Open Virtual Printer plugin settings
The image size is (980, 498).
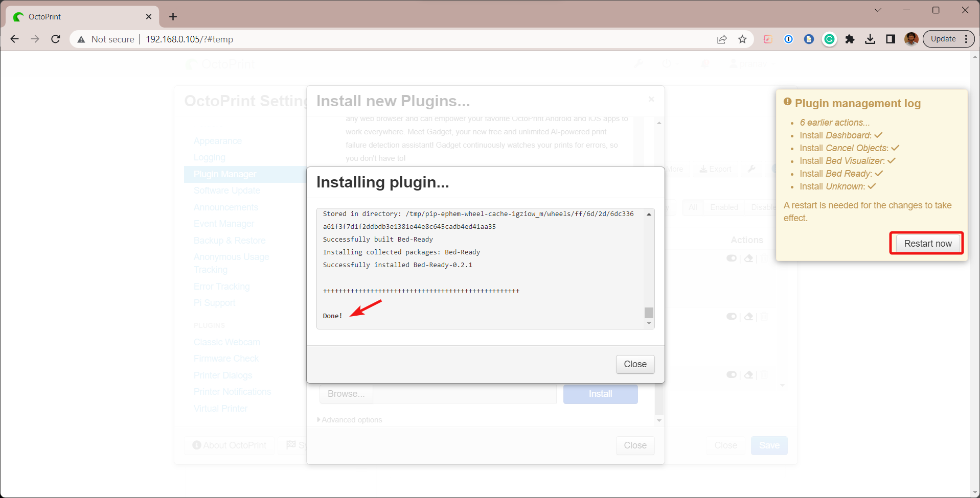click(x=221, y=409)
